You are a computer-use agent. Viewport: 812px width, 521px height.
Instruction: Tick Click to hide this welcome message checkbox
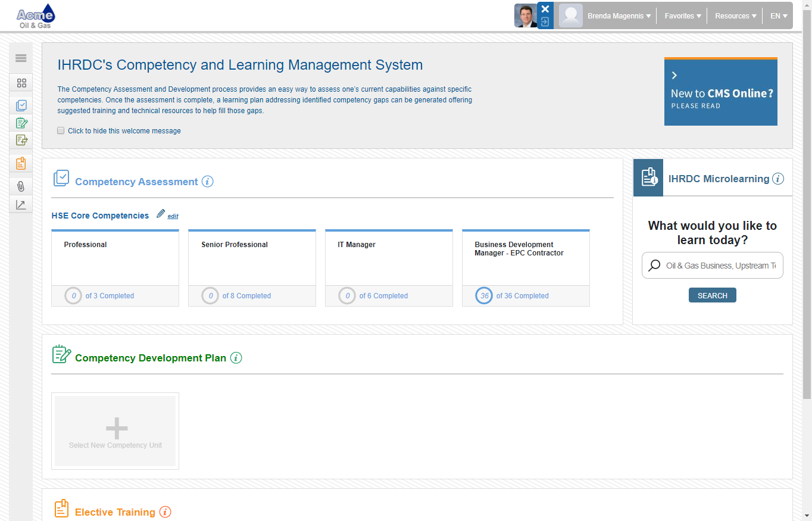coord(61,130)
